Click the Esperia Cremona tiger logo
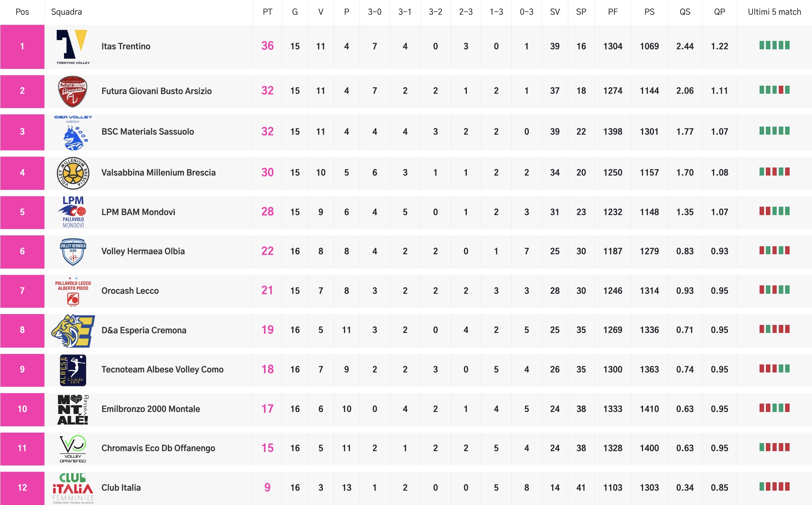Screen dimensions: 812x505 [x=73, y=330]
